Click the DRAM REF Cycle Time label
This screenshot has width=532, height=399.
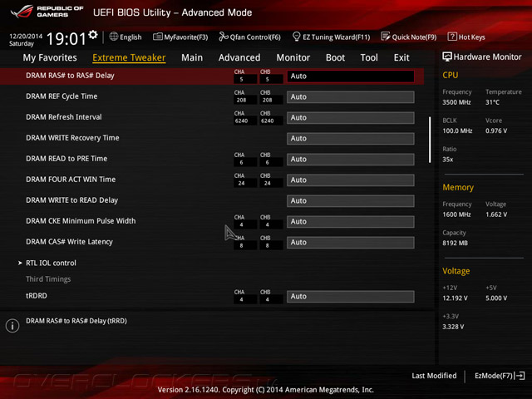(x=62, y=96)
